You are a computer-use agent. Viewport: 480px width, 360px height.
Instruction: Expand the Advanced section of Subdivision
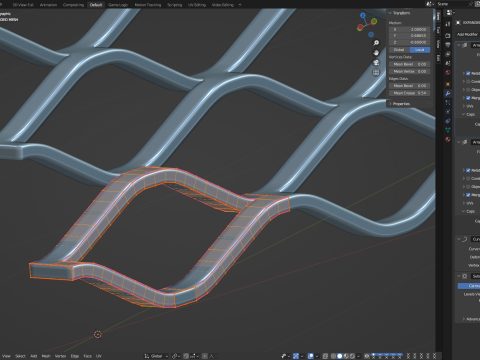[464, 319]
